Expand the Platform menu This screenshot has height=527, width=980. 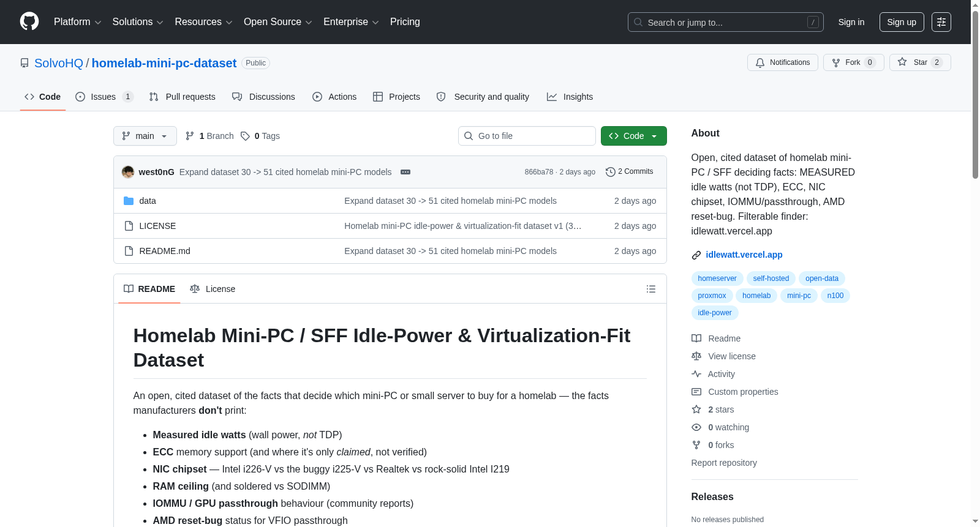tap(77, 22)
